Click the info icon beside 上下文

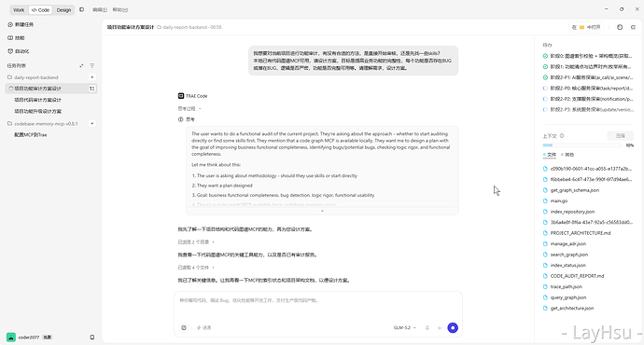[x=562, y=136]
